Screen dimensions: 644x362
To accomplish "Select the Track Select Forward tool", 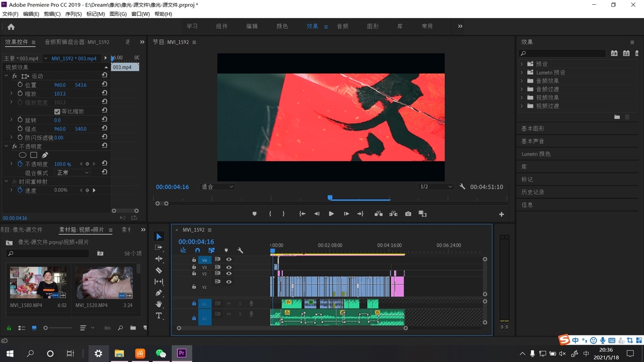I will [x=159, y=247].
